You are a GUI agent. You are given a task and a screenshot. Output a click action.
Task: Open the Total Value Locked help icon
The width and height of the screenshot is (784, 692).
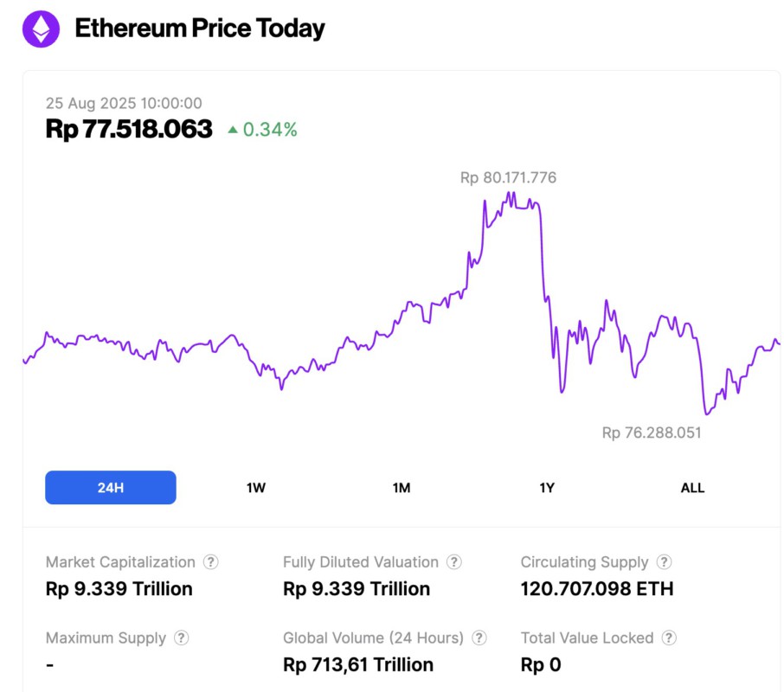[669, 638]
